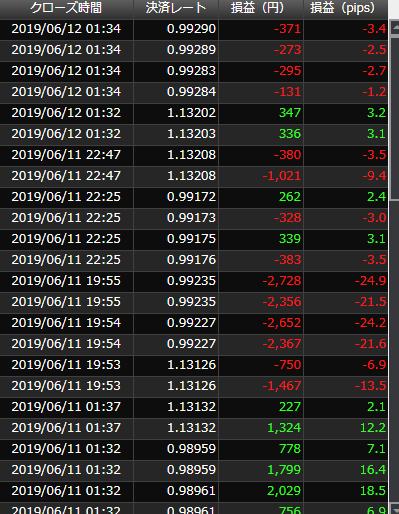Select the pips value -3.4

tap(374, 29)
